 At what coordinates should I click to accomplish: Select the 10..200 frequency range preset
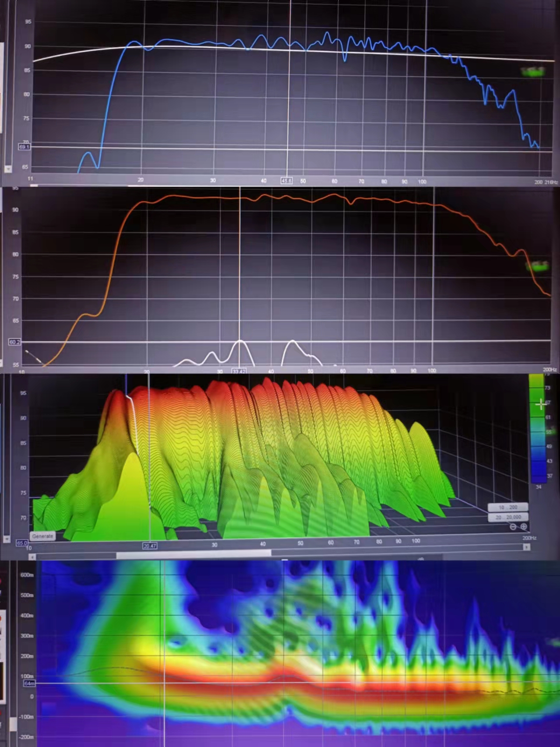point(507,507)
